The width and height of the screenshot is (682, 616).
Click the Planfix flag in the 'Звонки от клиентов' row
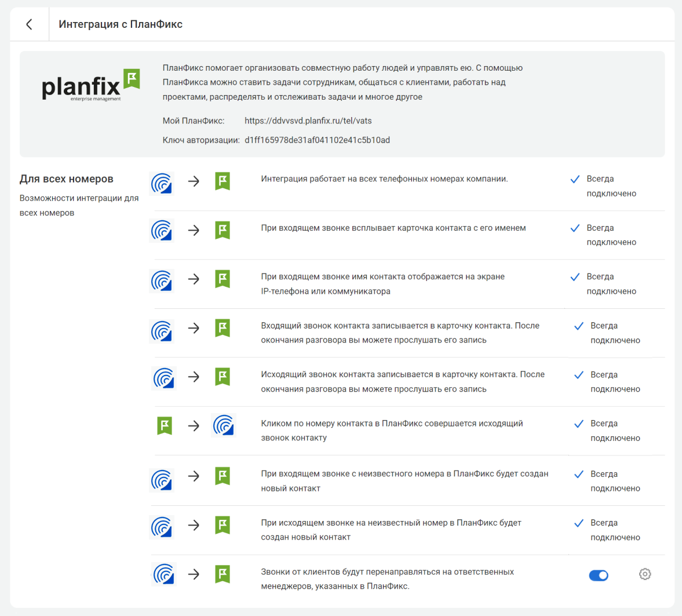tap(223, 574)
